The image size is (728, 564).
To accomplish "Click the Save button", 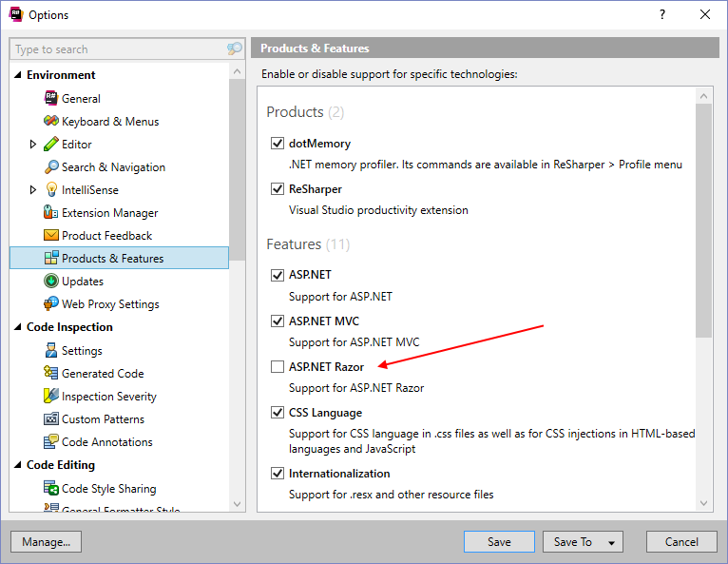I will click(499, 541).
